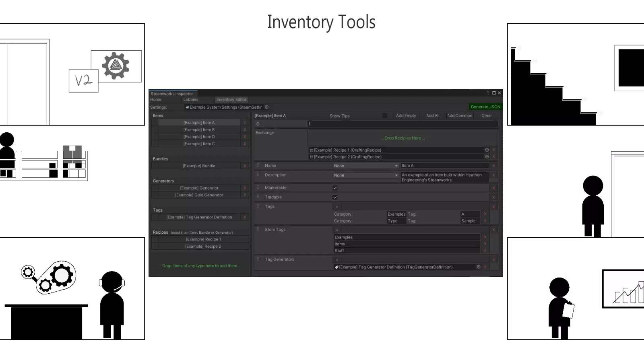This screenshot has height=362, width=644.
Task: Open object picker for Settings field
Action: [266, 107]
